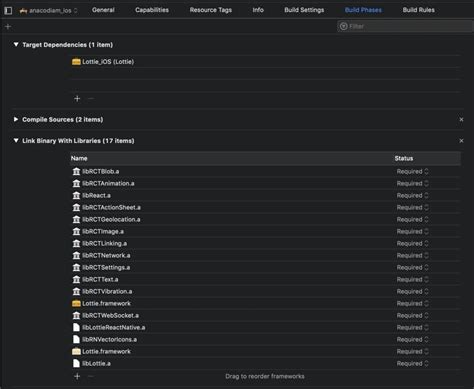Switch to the General tab
The image size is (474, 389).
pyautogui.click(x=103, y=10)
